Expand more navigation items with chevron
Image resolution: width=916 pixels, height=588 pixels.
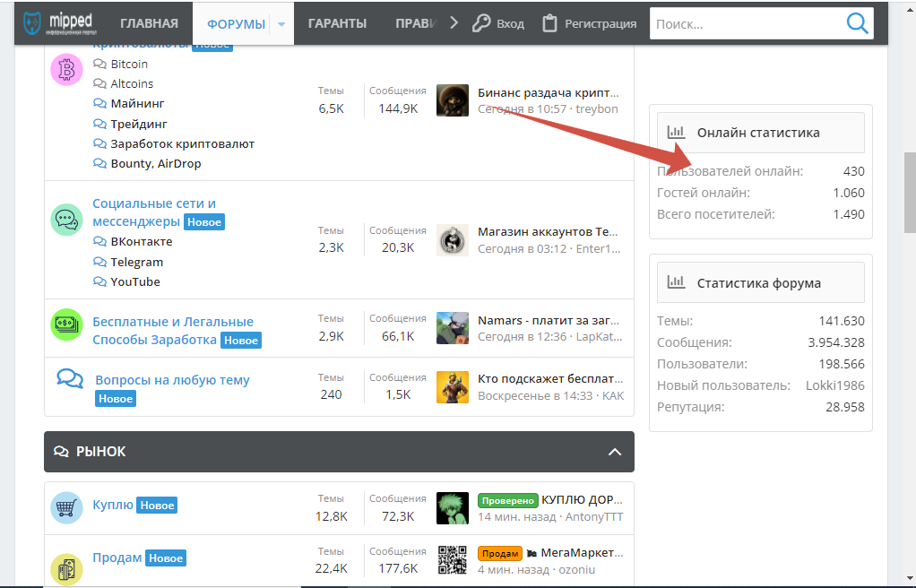tap(454, 23)
